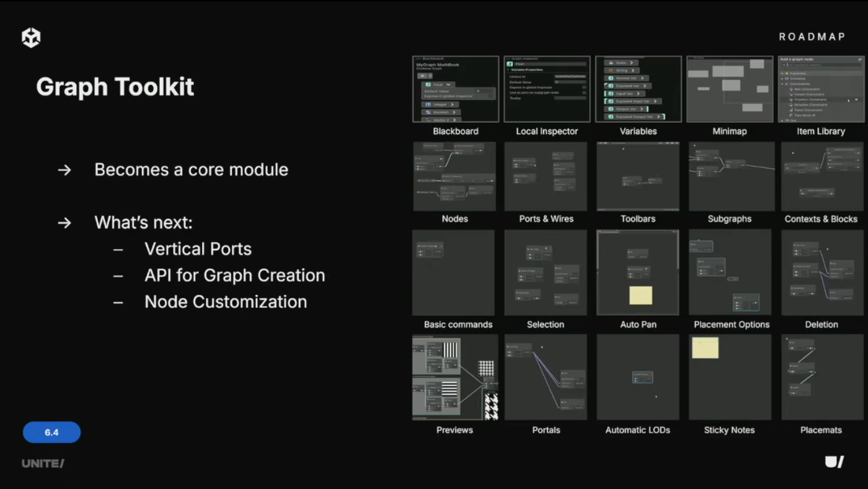
Task: Click the Unity cube logo icon
Action: 31,38
